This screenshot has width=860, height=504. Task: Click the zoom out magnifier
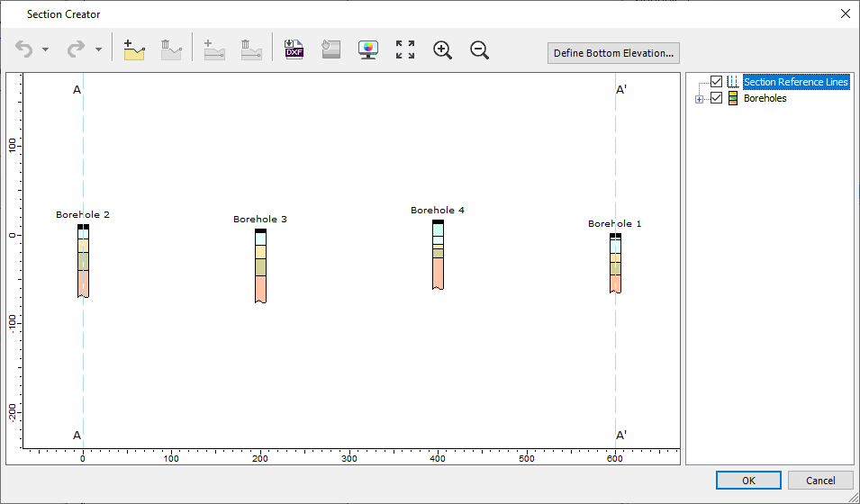point(480,49)
